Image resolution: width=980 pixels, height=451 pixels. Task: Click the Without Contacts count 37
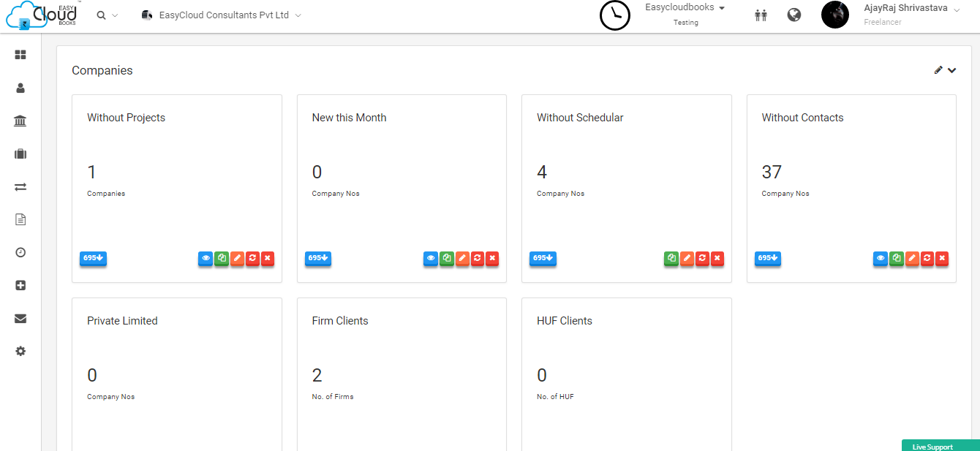pos(772,172)
